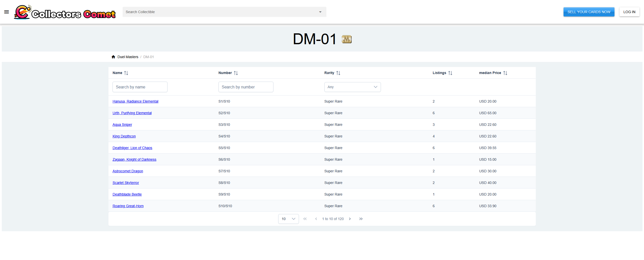This screenshot has height=260, width=644.
Task: Open Roaring Great-Horn card link
Action: point(128,206)
